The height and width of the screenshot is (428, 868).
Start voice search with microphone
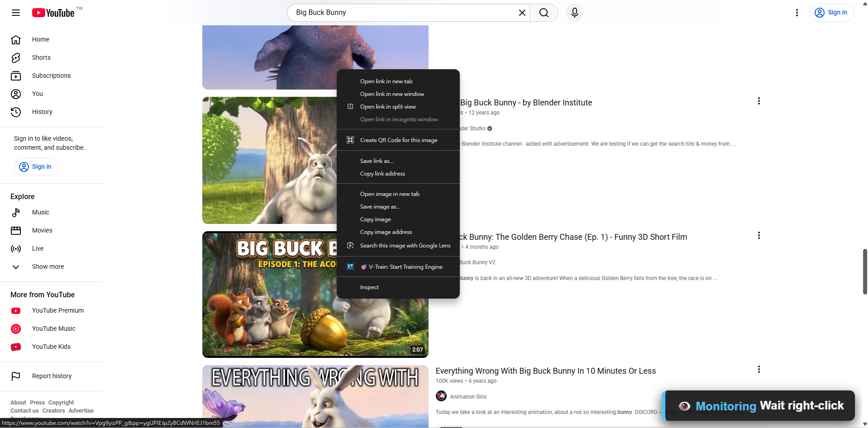point(575,13)
